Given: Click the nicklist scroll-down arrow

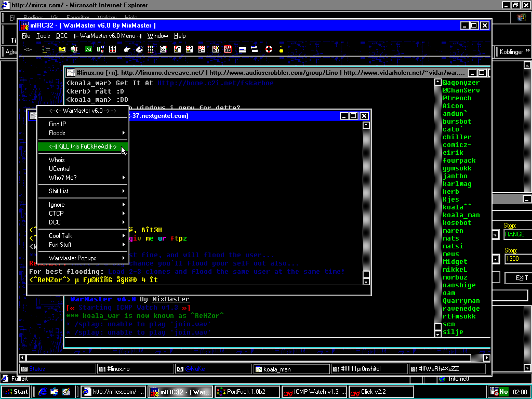Looking at the screenshot, I should (x=437, y=334).
